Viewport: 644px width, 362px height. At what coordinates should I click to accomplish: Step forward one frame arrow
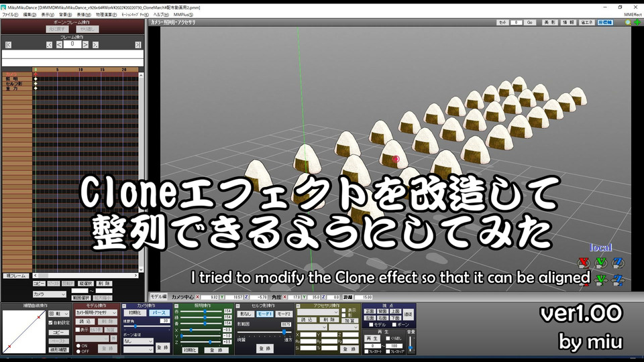pyautogui.click(x=85, y=45)
